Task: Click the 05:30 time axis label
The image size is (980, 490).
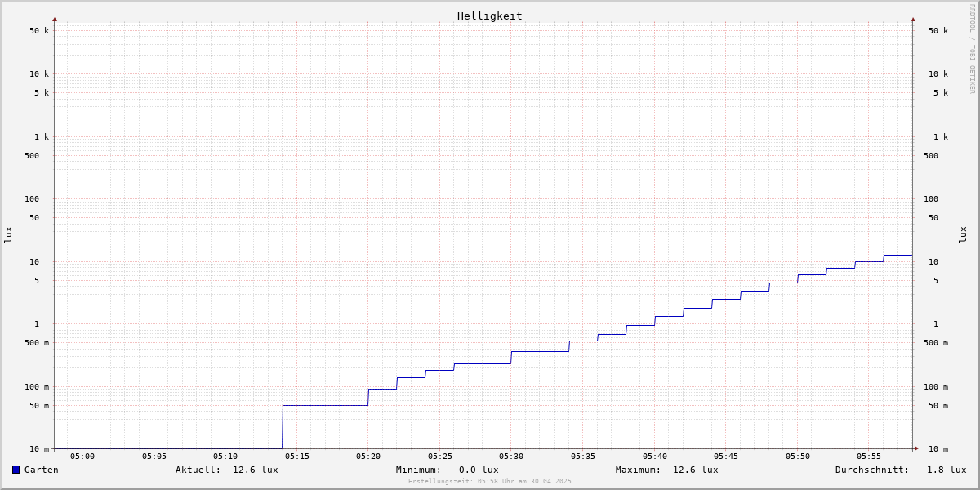Action: tap(511, 457)
